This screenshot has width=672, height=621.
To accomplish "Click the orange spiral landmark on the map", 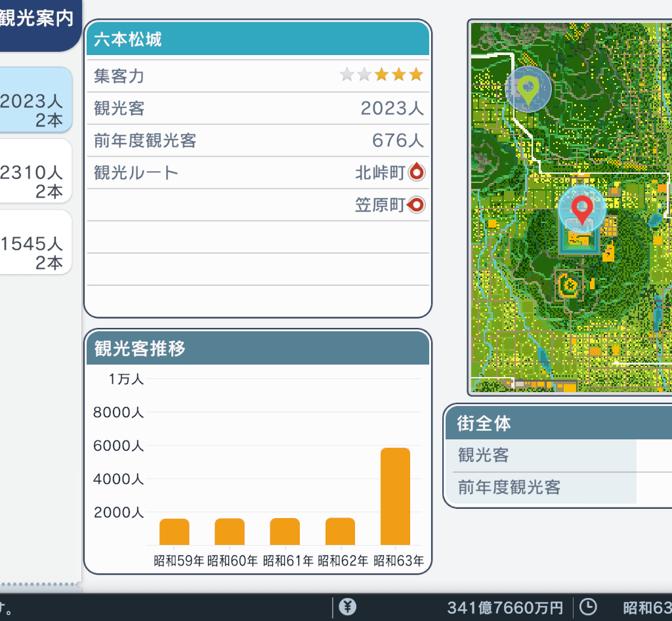I will pos(568,285).
